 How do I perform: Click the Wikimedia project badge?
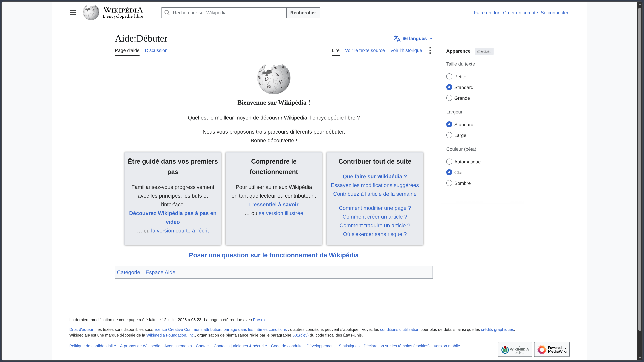[x=515, y=349]
